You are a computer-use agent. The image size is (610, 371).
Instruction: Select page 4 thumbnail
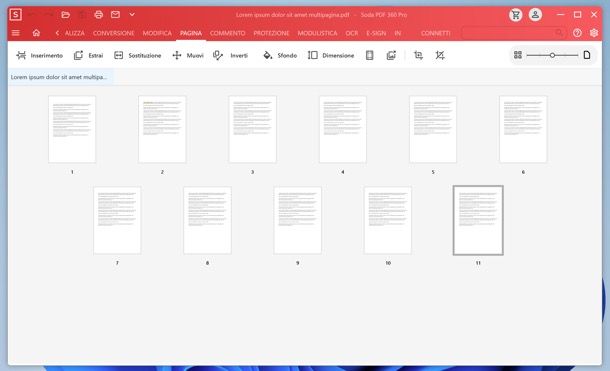tap(343, 129)
